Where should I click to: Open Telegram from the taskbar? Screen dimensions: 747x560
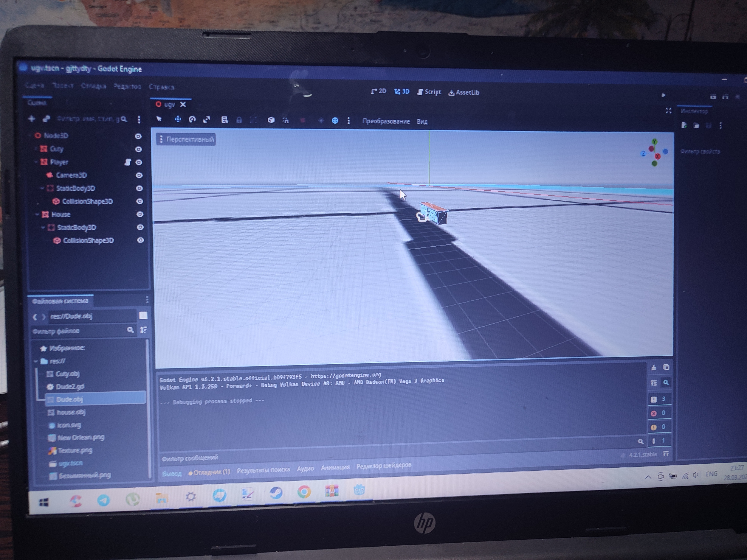(103, 500)
